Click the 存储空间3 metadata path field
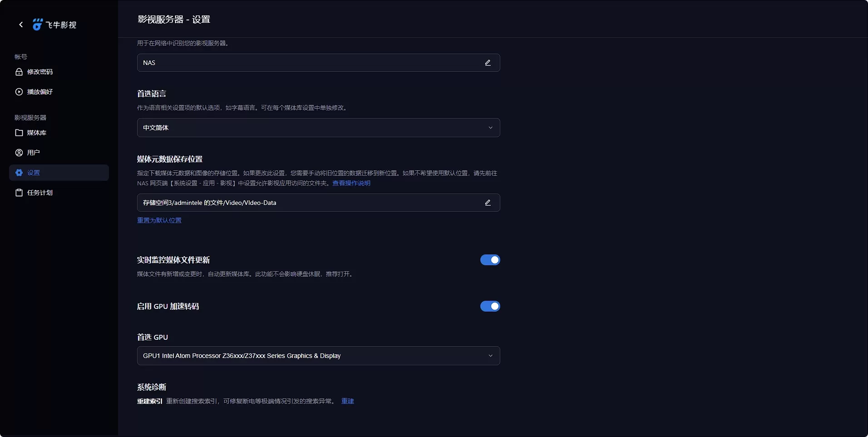The height and width of the screenshot is (437, 868). pos(319,203)
